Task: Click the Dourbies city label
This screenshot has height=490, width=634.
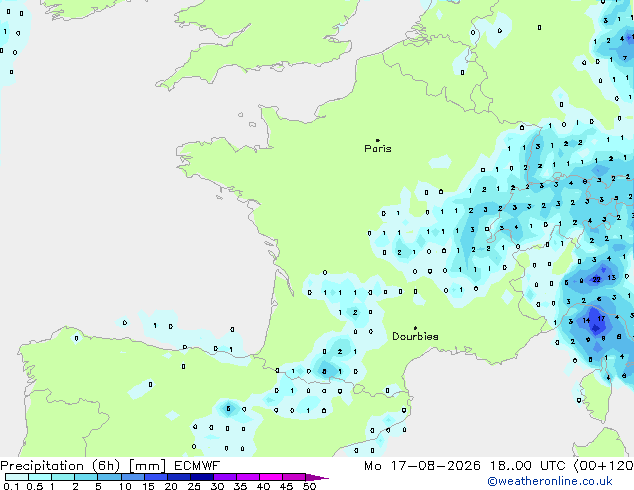Action: point(415,336)
